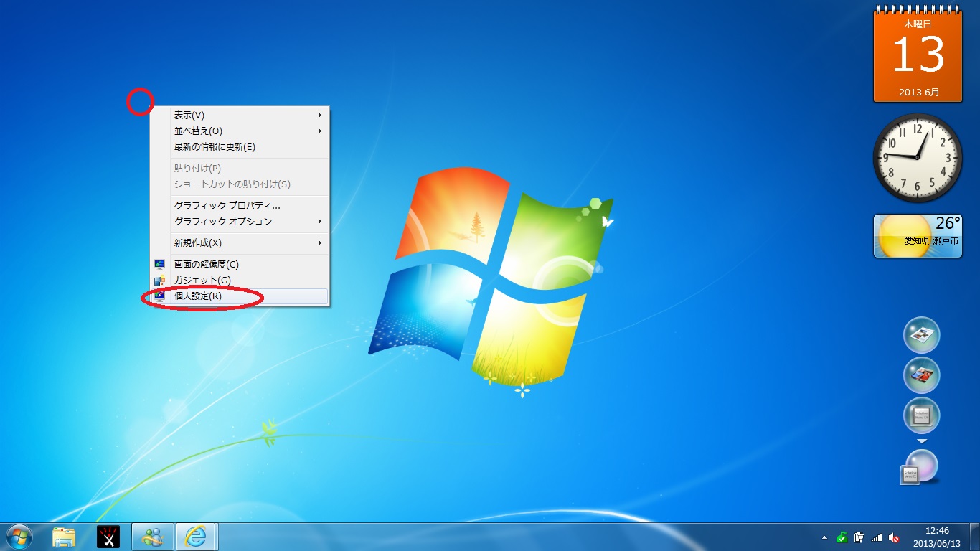980x551 pixels.
Task: Launch the black scissors app on taskbar
Action: coord(108,537)
